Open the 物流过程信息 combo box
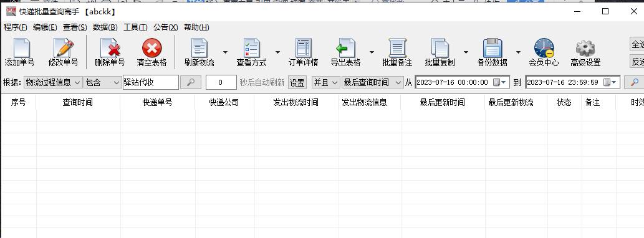The height and width of the screenshot is (238, 644). point(53,82)
